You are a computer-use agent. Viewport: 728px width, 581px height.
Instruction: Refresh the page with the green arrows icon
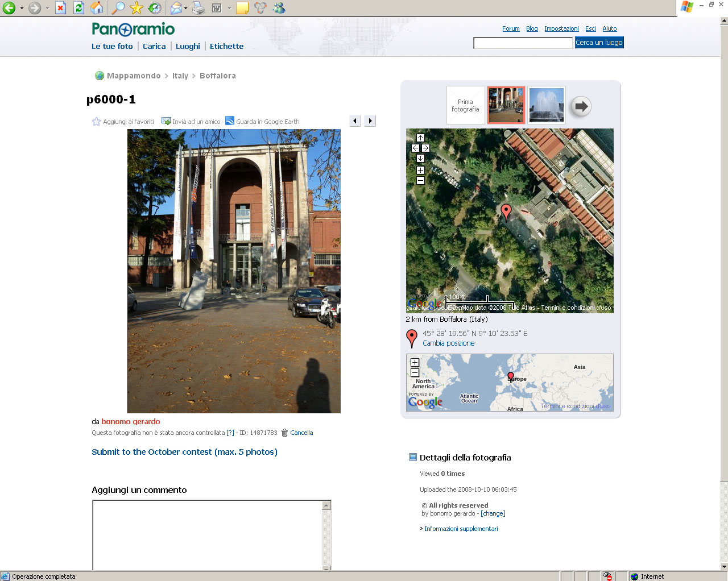(x=78, y=8)
